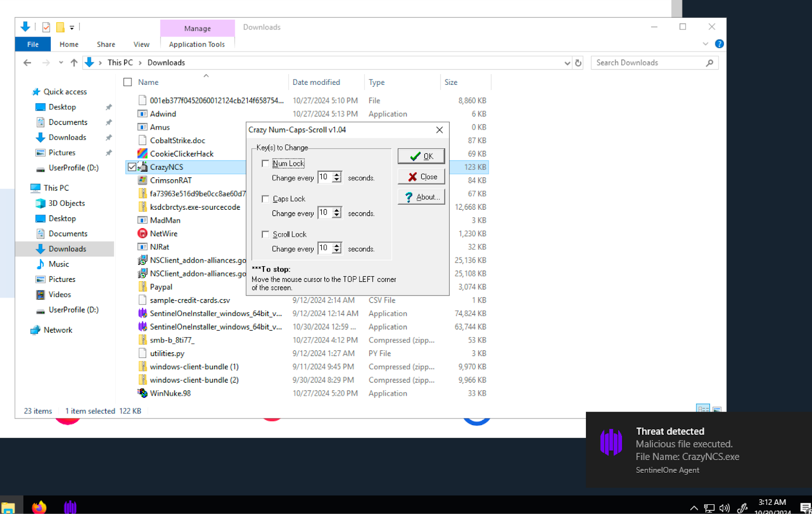The width and height of the screenshot is (812, 514).
Task: Adjust the Num Lock seconds spinner
Action: [x=336, y=177]
